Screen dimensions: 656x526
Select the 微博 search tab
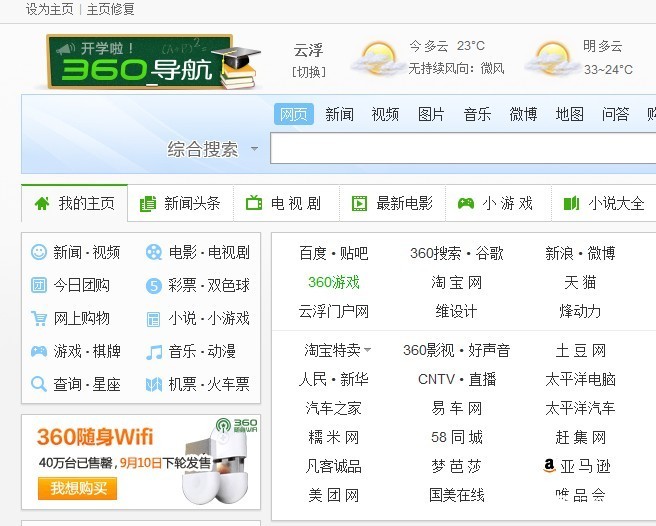523,114
